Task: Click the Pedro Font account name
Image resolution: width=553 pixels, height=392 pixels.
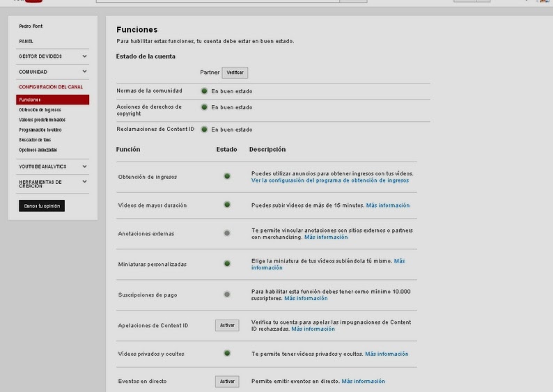Action: (x=31, y=26)
